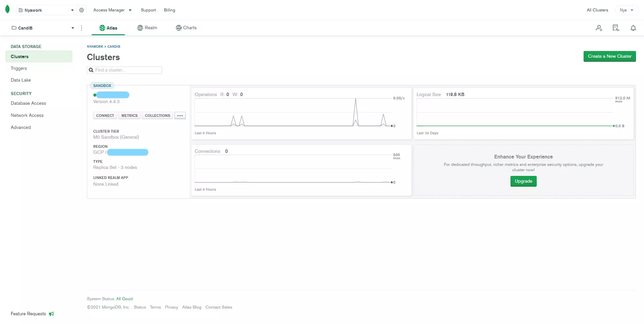Image resolution: width=644 pixels, height=324 pixels.
Task: Open the alerts bell icon
Action: 633,28
